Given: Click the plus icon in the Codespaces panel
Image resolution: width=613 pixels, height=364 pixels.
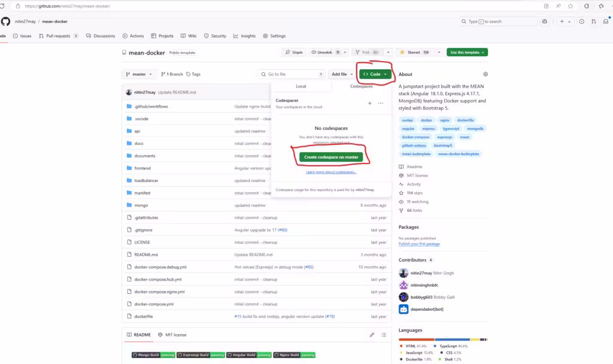Looking at the screenshot, I should (x=369, y=103).
